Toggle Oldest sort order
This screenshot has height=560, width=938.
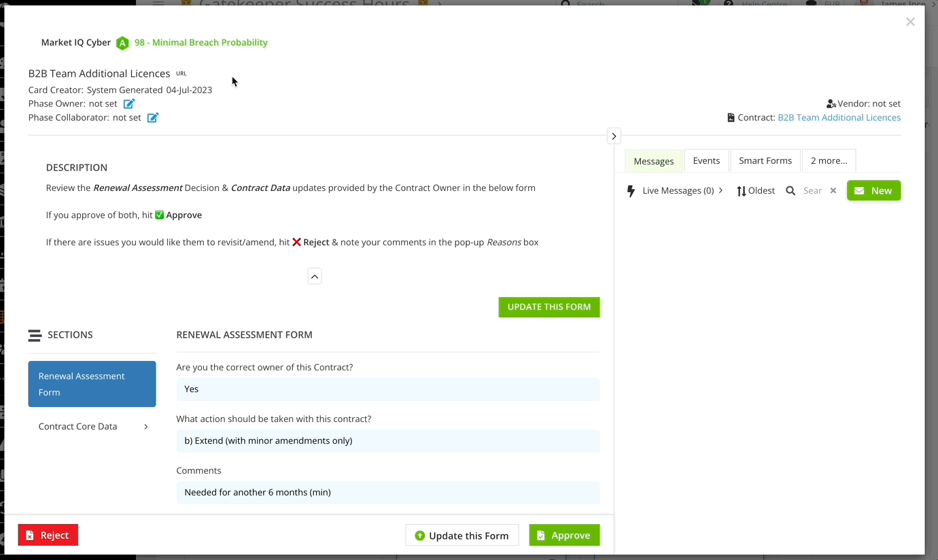click(x=756, y=191)
